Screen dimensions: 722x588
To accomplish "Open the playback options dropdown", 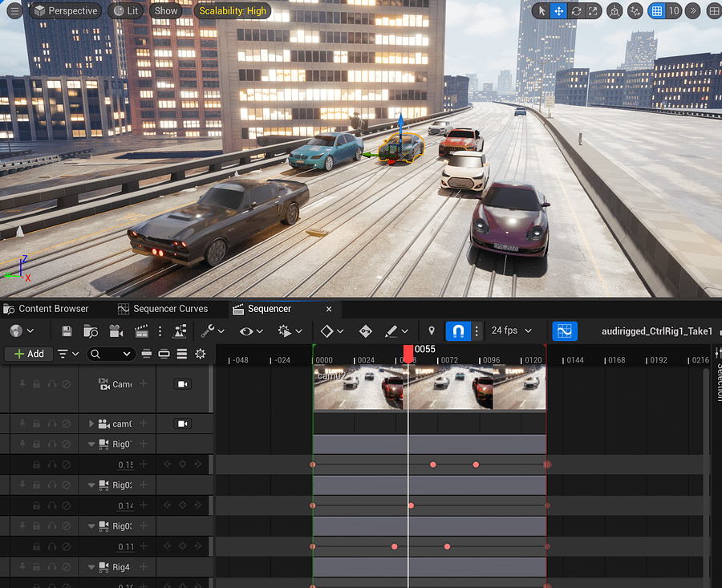I will (290, 330).
